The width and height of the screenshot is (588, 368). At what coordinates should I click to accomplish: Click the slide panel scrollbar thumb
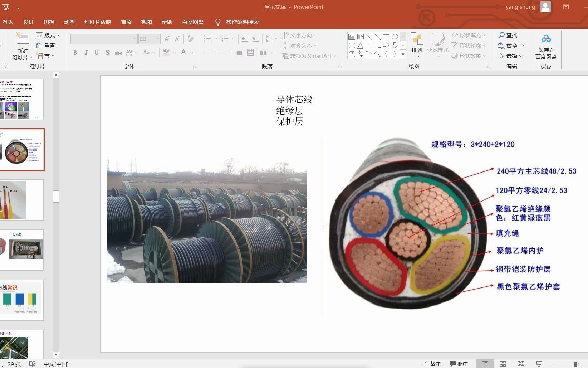(56, 197)
